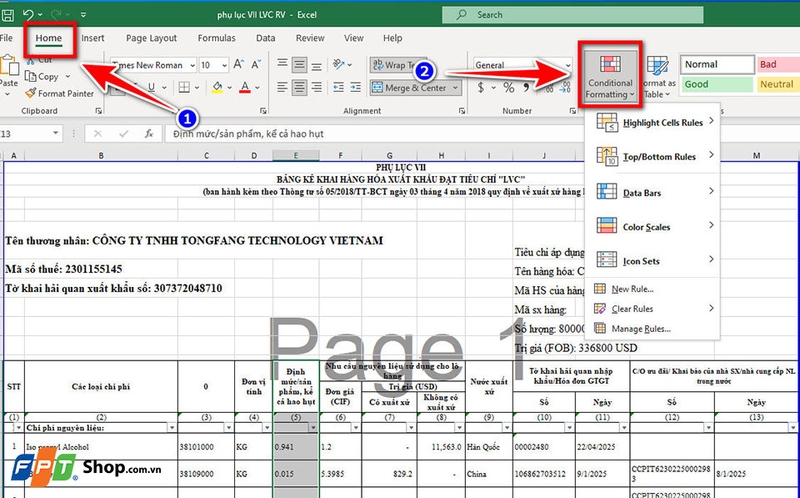Open the Page Layout tab
This screenshot has width=800, height=498.
[x=151, y=38]
